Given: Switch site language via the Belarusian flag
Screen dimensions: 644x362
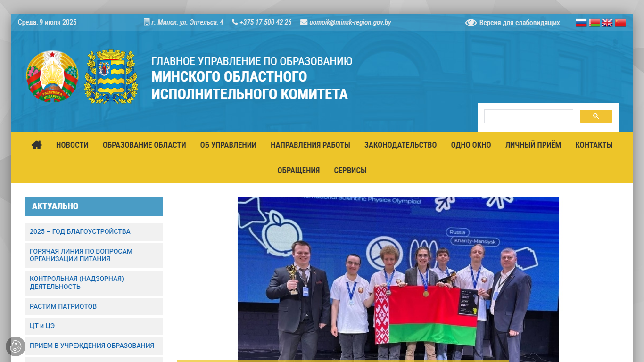Looking at the screenshot, I should pos(594,23).
